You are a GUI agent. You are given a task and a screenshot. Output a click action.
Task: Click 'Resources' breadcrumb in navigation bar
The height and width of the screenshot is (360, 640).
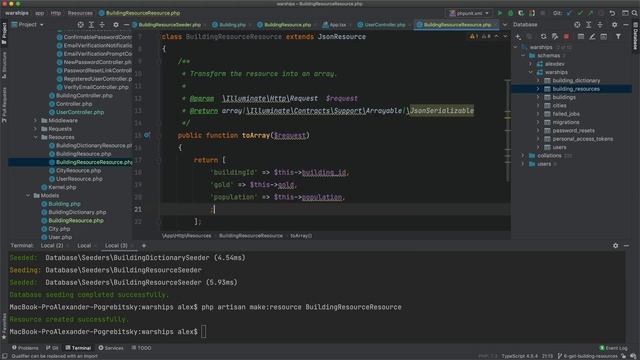(x=80, y=13)
